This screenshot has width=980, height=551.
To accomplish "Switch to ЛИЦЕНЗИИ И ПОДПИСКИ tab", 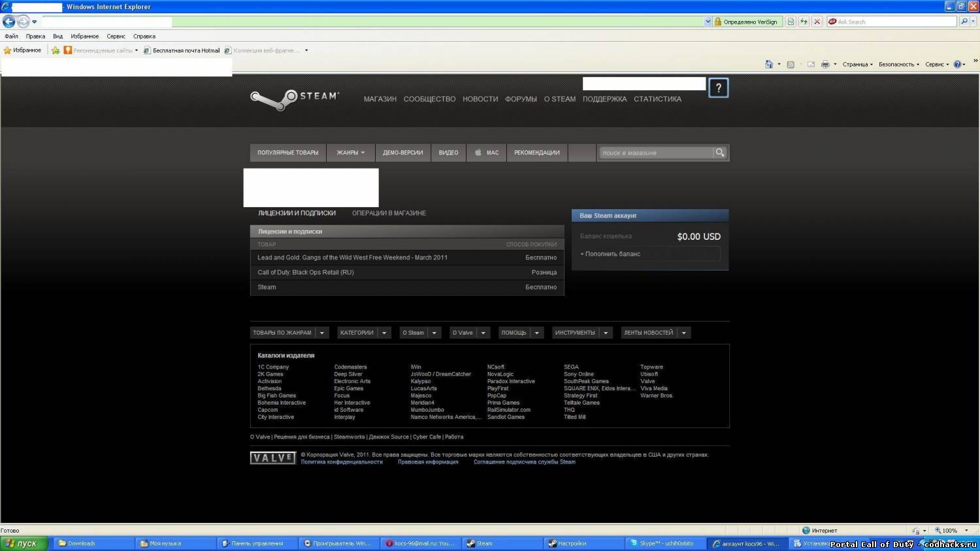I will click(297, 213).
